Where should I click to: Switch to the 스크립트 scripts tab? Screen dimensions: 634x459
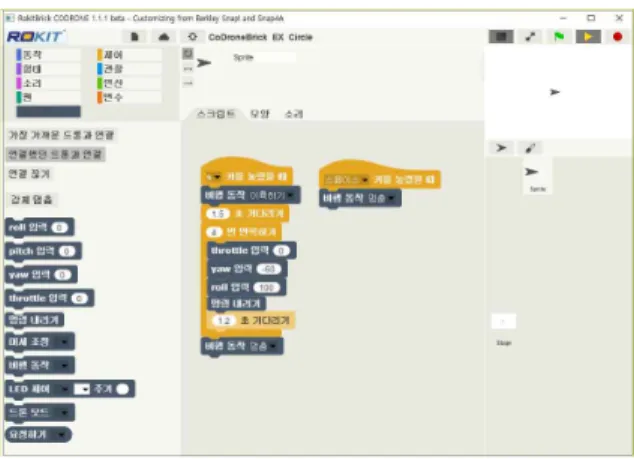[x=216, y=114]
